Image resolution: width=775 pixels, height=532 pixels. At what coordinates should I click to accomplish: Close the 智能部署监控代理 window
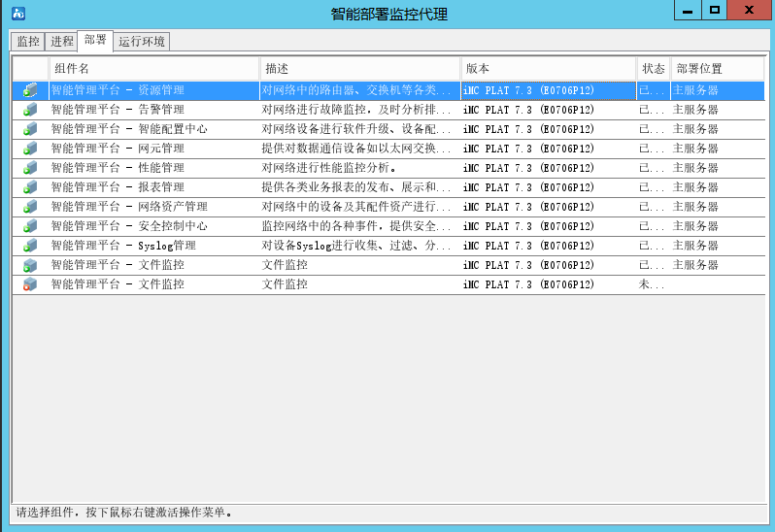[x=750, y=10]
